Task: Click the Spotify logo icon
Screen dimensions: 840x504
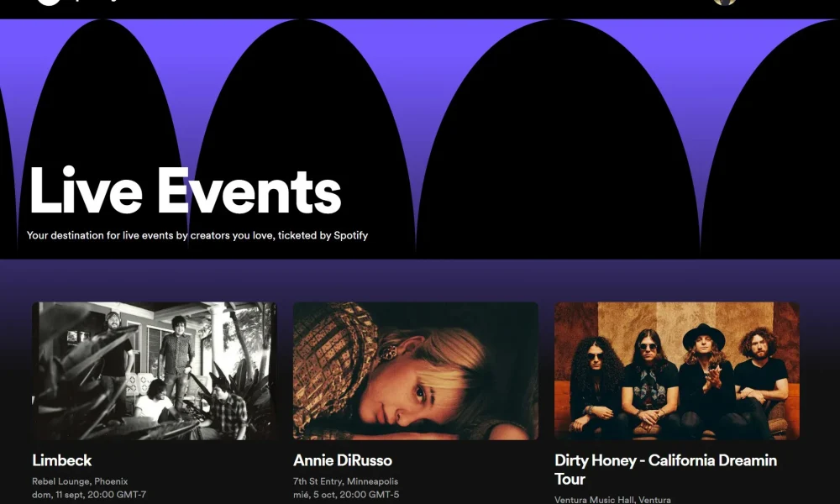Action: click(x=48, y=3)
